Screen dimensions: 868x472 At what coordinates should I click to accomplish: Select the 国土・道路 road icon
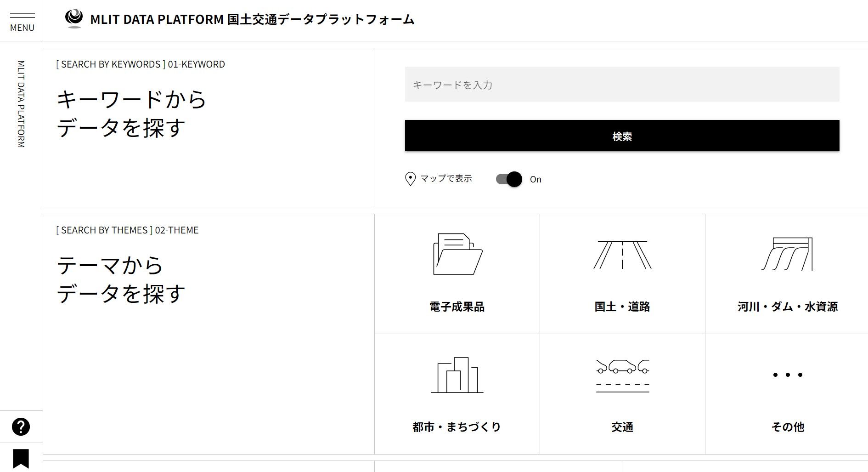click(x=622, y=255)
